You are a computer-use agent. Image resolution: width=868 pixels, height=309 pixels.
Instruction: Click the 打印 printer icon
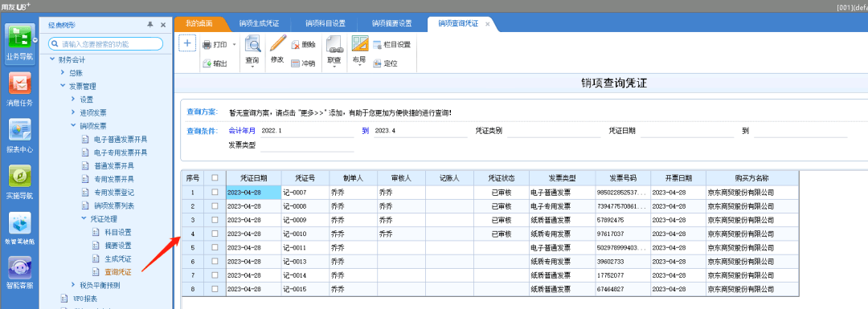point(207,45)
